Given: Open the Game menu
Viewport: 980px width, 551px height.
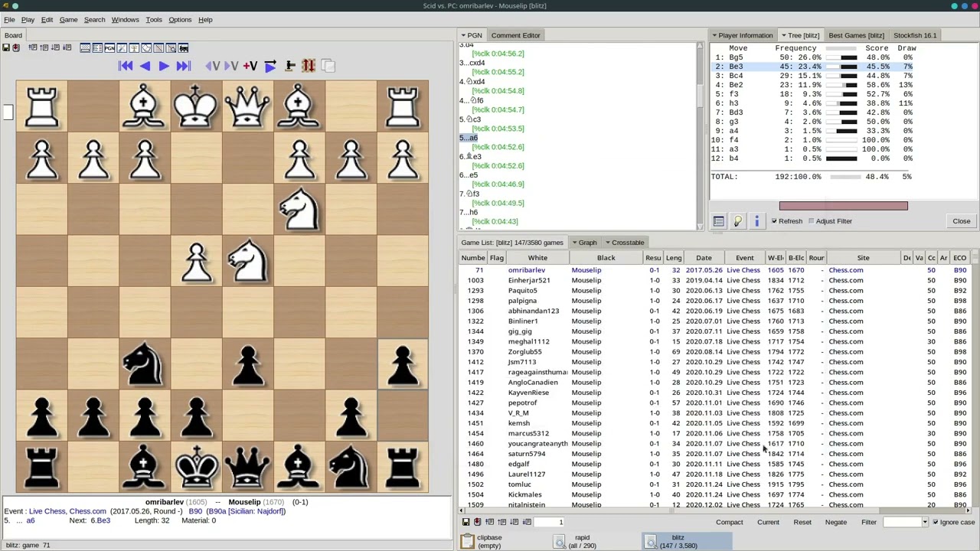Looking at the screenshot, I should tap(68, 20).
